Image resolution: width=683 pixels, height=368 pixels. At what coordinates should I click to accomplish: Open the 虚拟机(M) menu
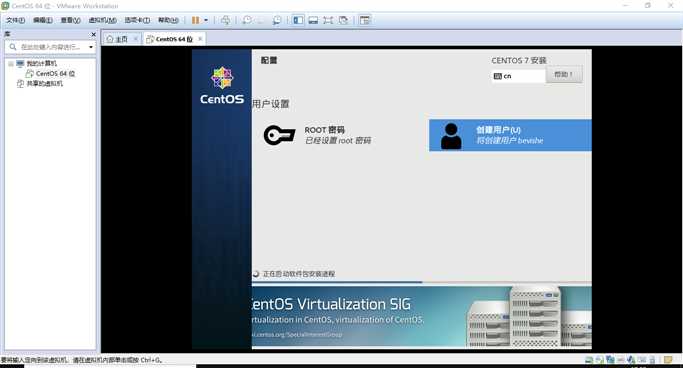pos(102,20)
